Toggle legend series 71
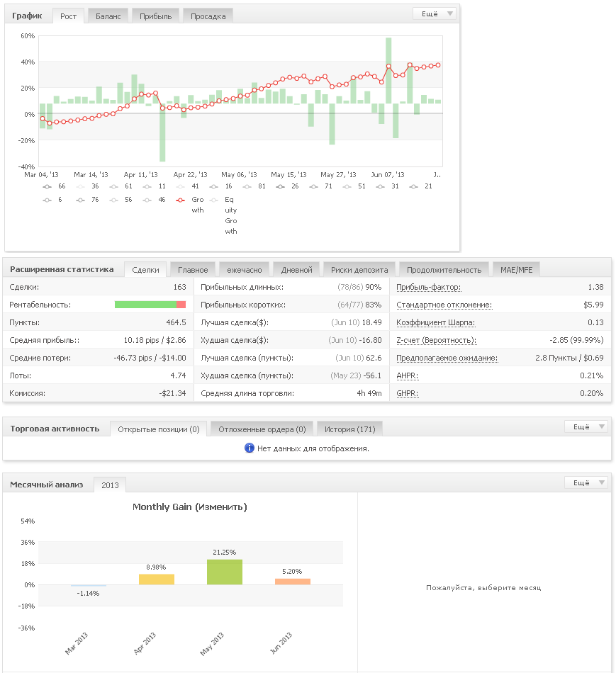Image resolution: width=616 pixels, height=673 pixels. (x=321, y=186)
